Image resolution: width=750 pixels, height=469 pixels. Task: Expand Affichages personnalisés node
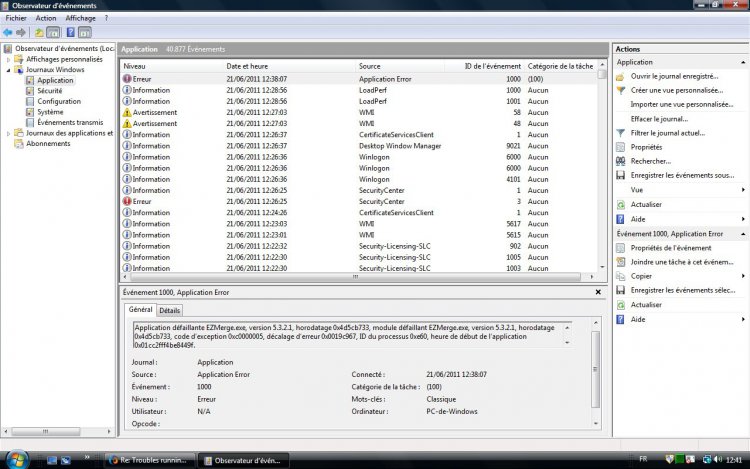8,60
